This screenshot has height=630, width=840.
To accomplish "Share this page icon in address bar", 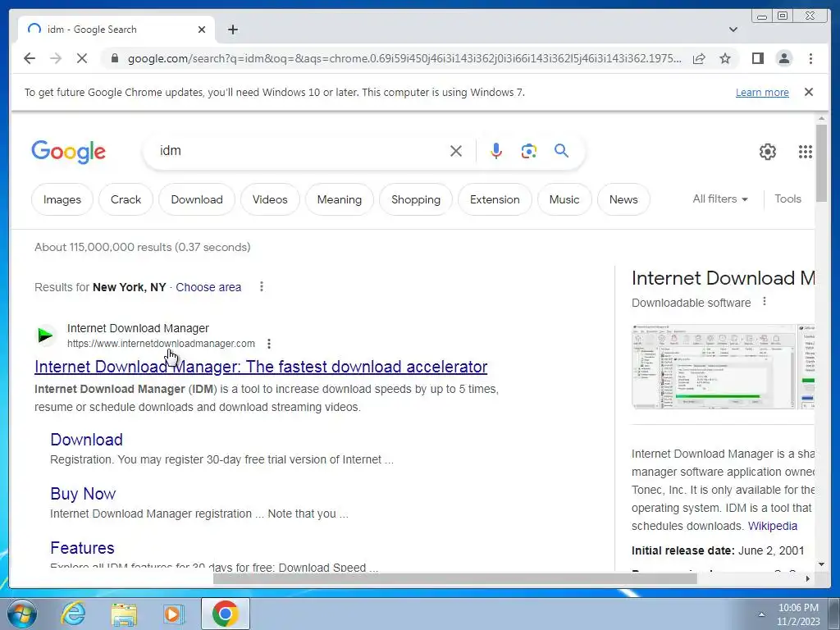I will coord(699,58).
